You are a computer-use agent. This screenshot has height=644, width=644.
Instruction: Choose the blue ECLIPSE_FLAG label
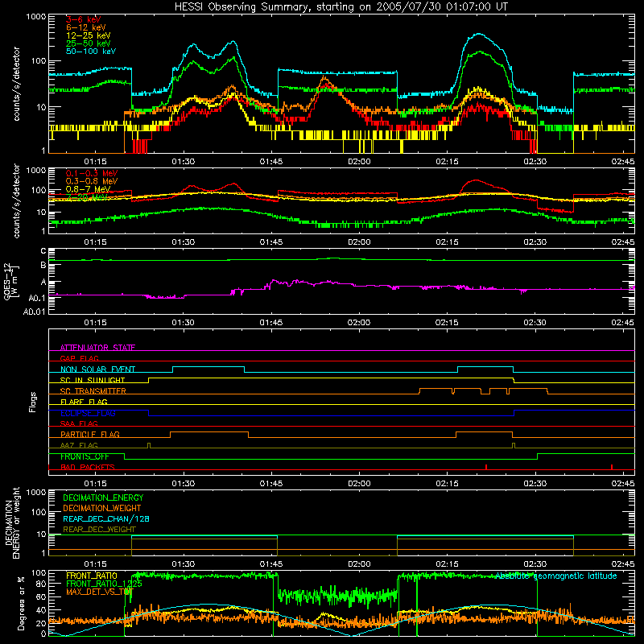88,413
